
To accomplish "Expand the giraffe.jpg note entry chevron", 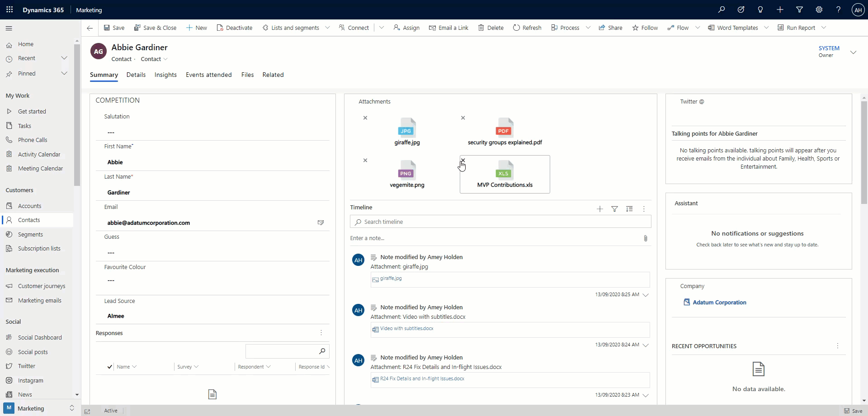I will [646, 295].
